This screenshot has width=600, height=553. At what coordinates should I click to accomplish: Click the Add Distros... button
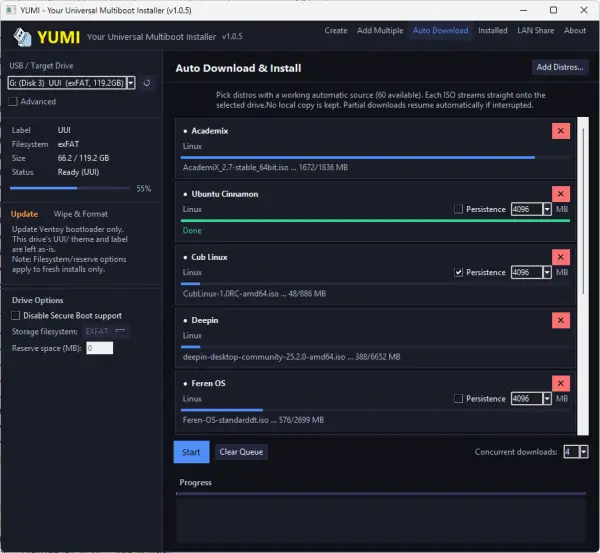click(x=560, y=67)
